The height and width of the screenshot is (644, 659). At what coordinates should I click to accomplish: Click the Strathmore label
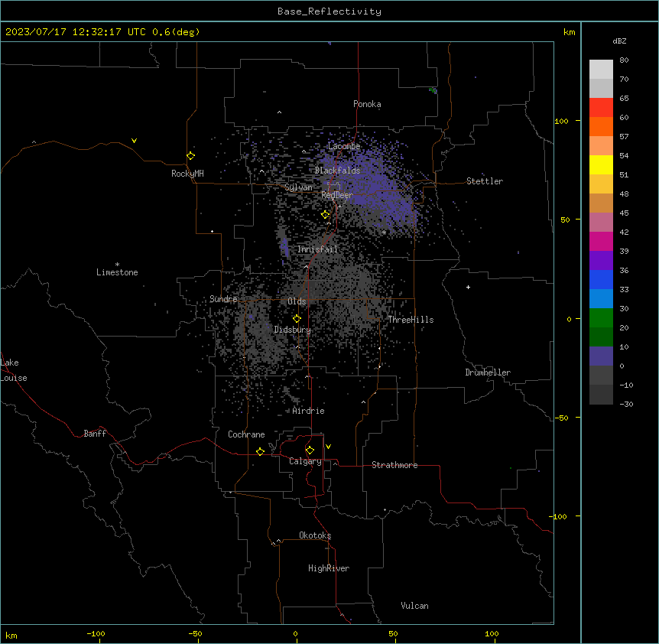394,465
